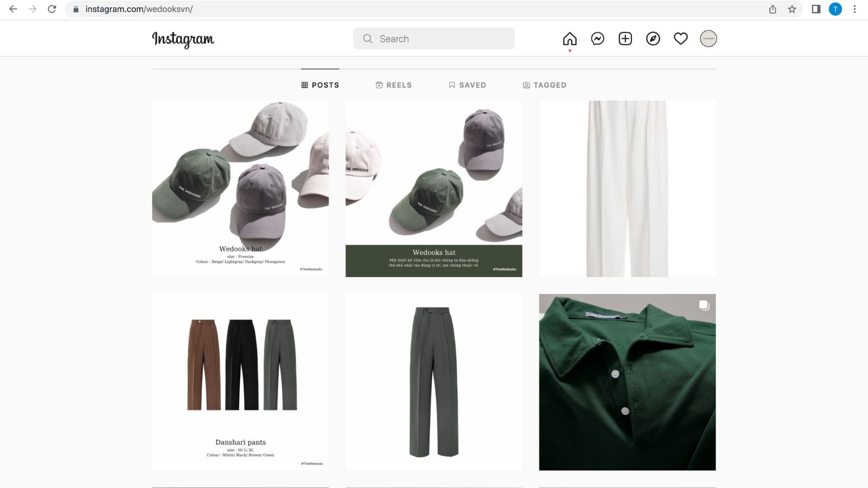The image size is (868, 488).
Task: Open the Wedooks hat green banner post
Action: [x=434, y=189]
